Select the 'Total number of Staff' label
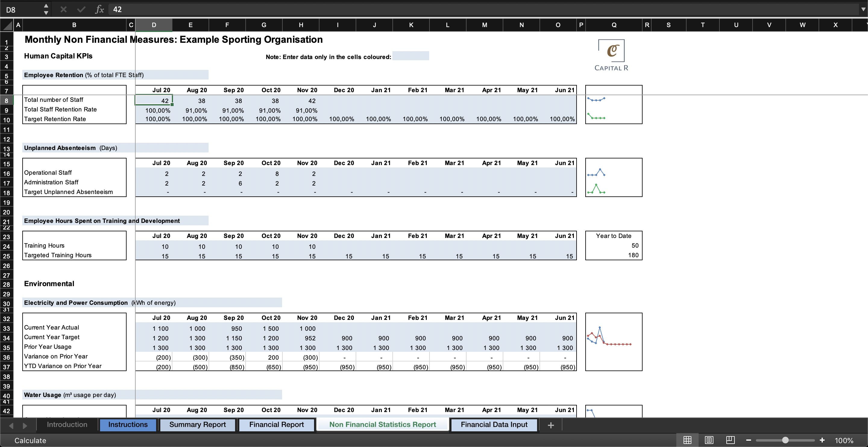The image size is (868, 447). click(54, 100)
